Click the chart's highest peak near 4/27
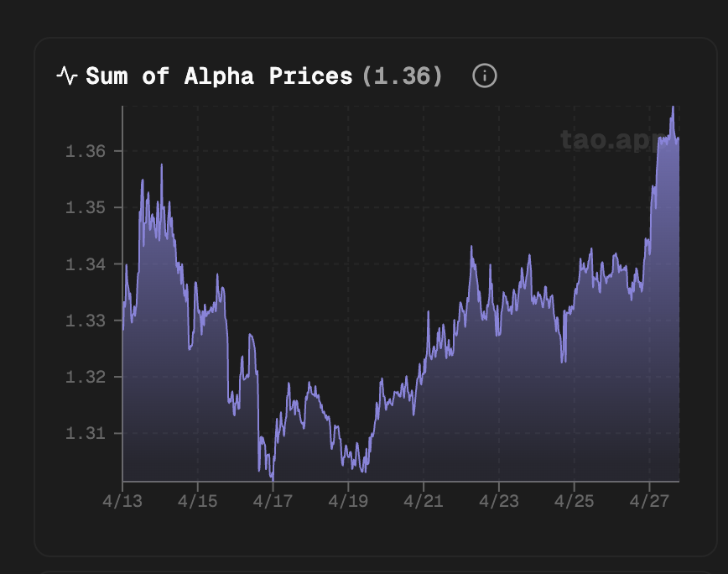Screen dimensions: 728x574 pos(673,109)
